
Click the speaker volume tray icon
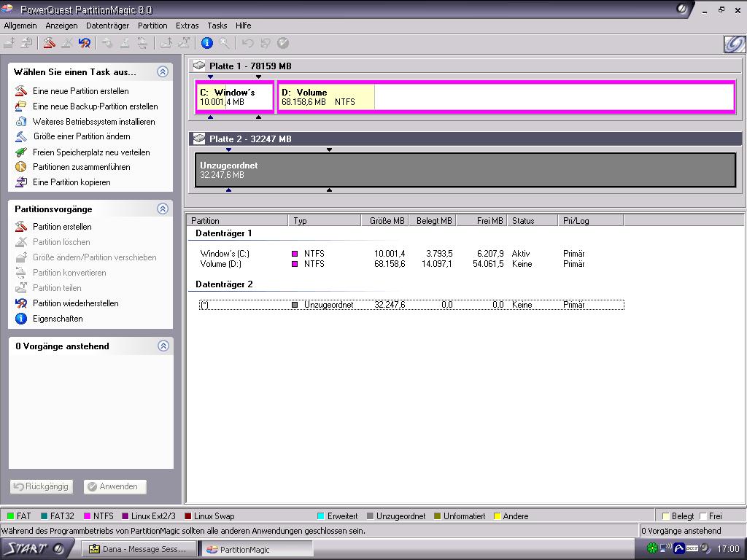(x=705, y=548)
